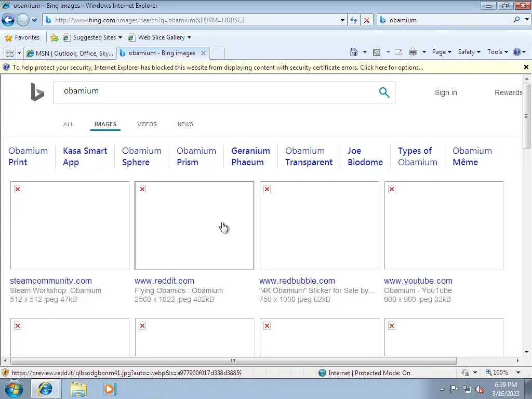This screenshot has width=532, height=399.
Task: Dismiss the security information bar
Action: (526, 67)
